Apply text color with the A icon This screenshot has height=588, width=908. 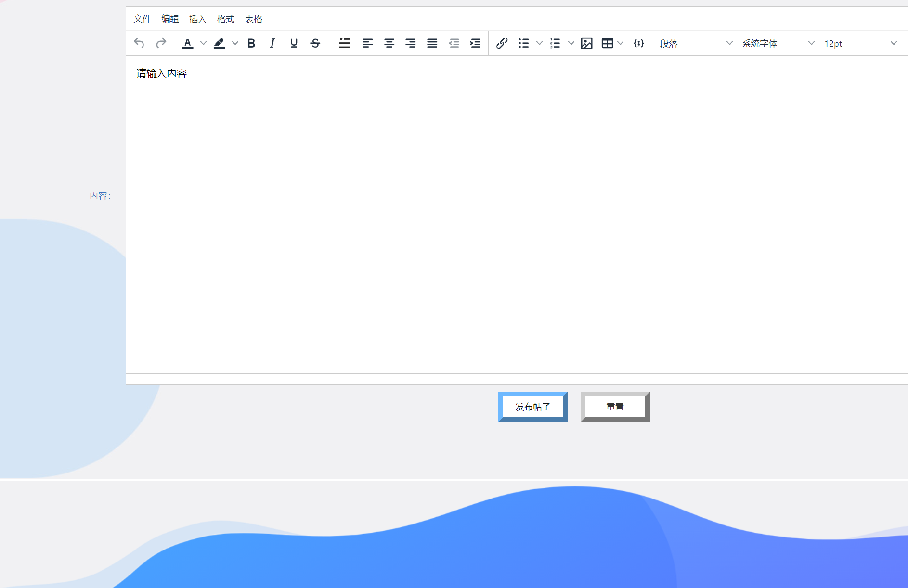pyautogui.click(x=187, y=43)
